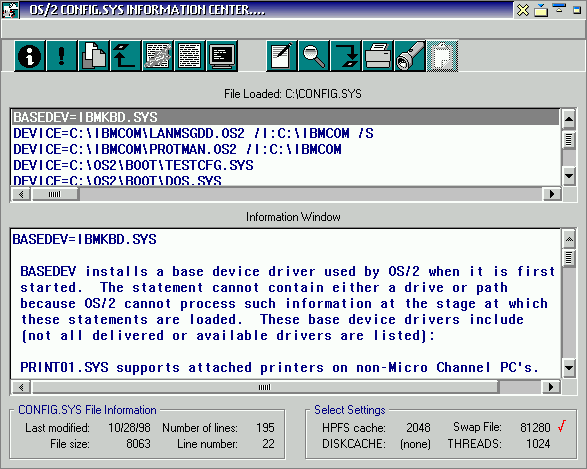This screenshot has width=587, height=469.
Task: Select the DEVICE line for TESTCFG.SYS
Action: pyautogui.click(x=286, y=165)
